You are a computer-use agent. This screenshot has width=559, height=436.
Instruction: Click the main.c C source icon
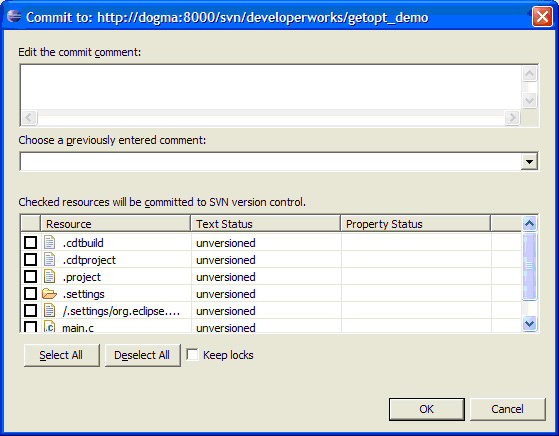(x=50, y=327)
